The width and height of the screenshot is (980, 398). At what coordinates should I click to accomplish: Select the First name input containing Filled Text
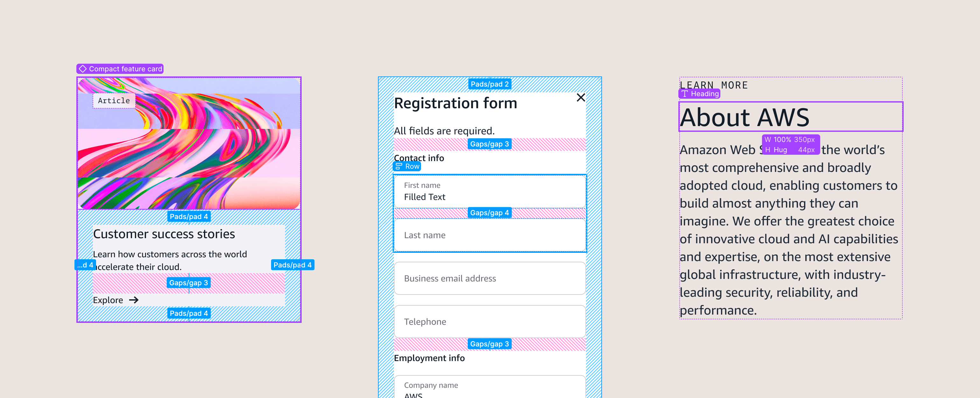(489, 191)
